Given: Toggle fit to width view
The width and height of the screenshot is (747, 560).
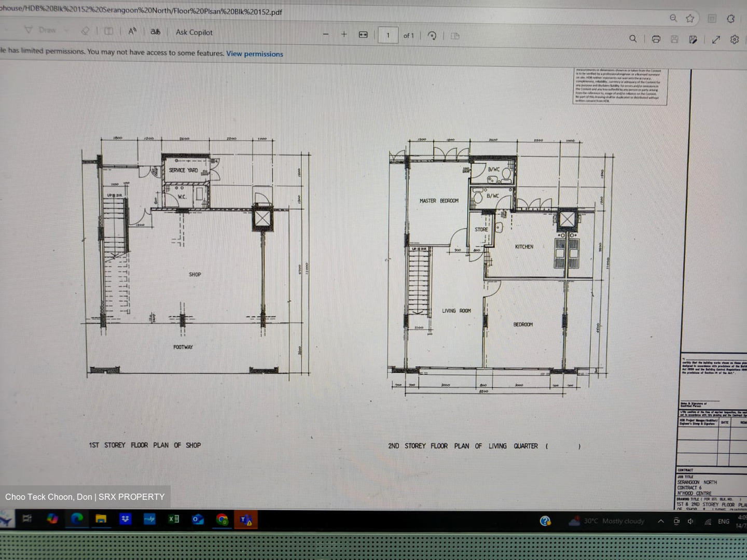Looking at the screenshot, I should 363,35.
